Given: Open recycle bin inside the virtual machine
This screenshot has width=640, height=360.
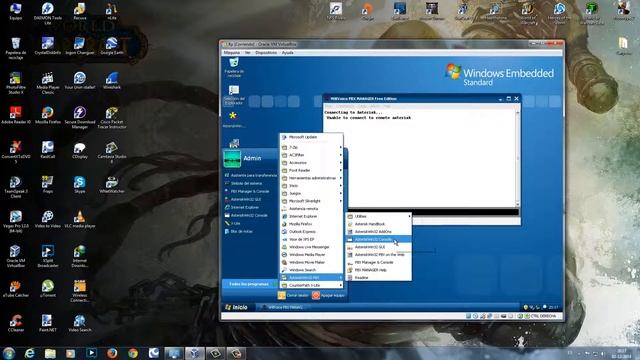Looking at the screenshot, I should [x=234, y=67].
